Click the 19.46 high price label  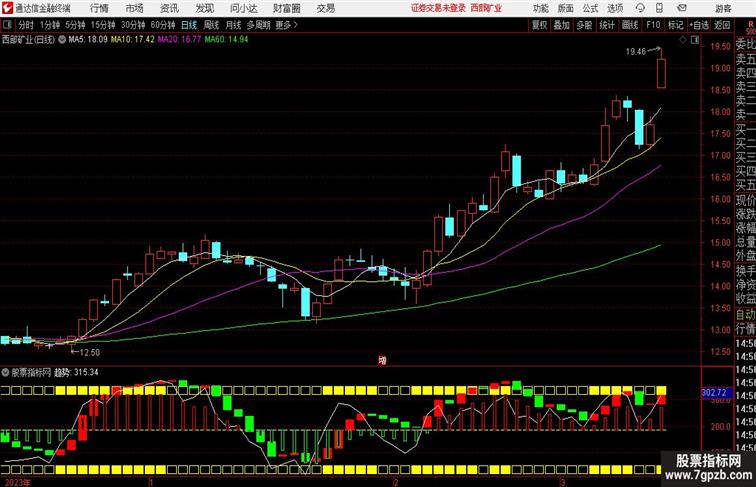tap(635, 52)
